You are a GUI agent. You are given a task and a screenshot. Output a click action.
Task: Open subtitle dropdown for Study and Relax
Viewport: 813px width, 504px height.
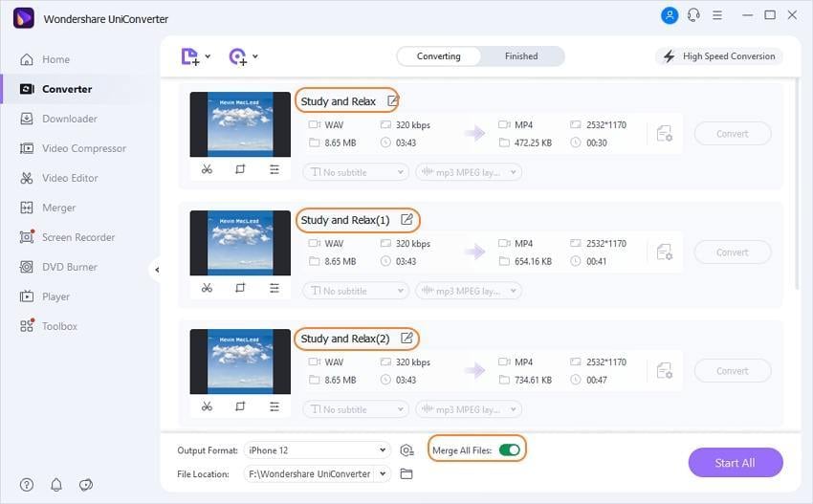click(356, 172)
